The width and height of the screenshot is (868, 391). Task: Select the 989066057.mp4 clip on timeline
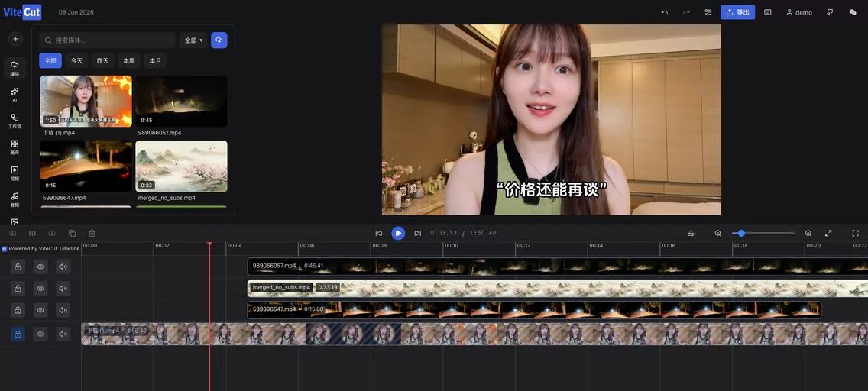click(x=558, y=267)
